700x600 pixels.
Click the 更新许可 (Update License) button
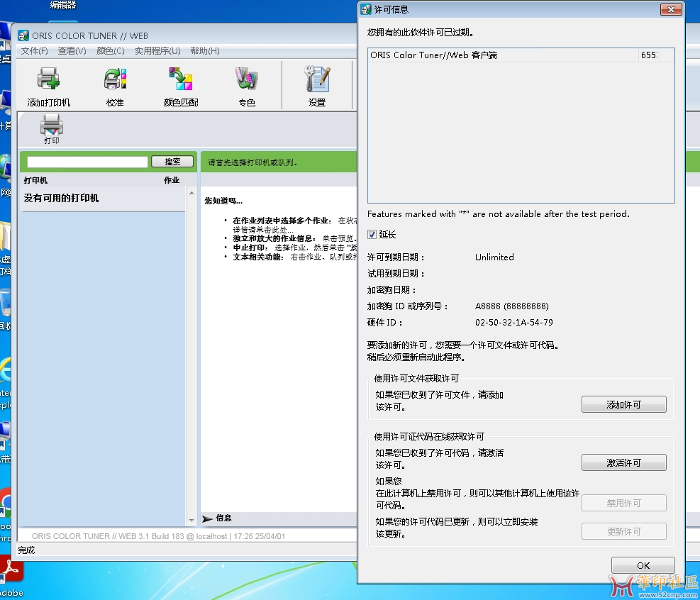[623, 531]
